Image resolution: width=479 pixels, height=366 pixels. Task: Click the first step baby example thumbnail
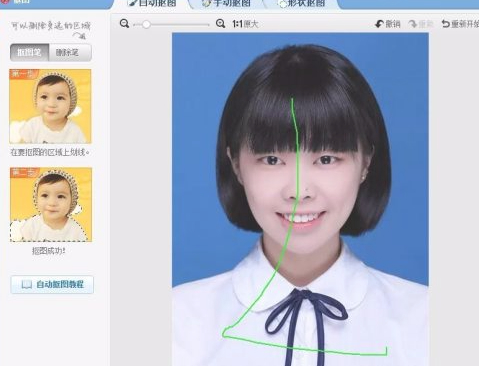click(x=50, y=106)
